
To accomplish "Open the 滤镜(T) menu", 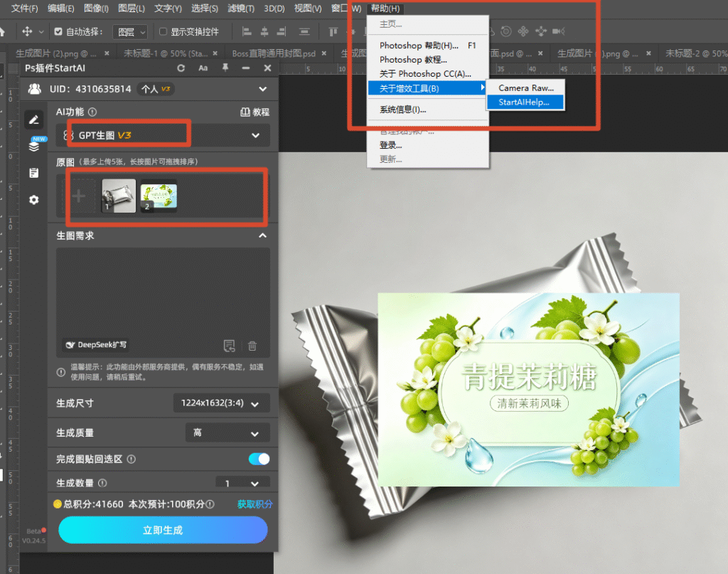I will [241, 9].
